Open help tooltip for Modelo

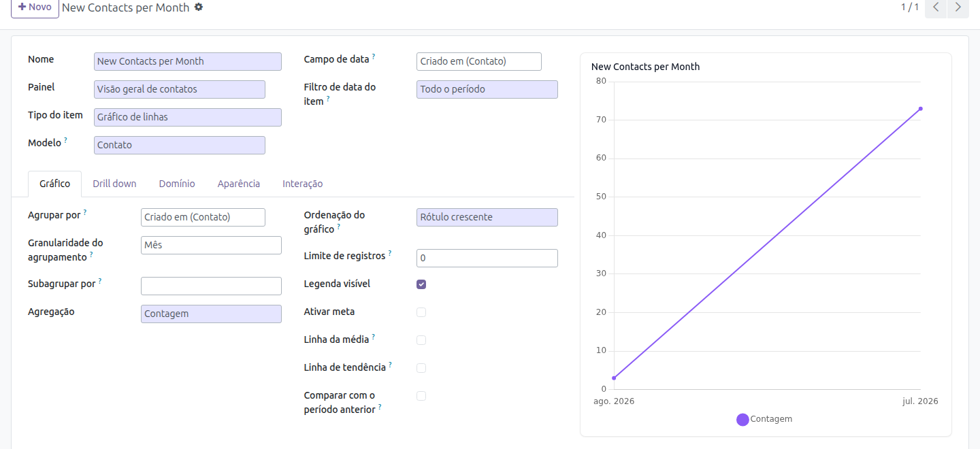click(x=66, y=140)
